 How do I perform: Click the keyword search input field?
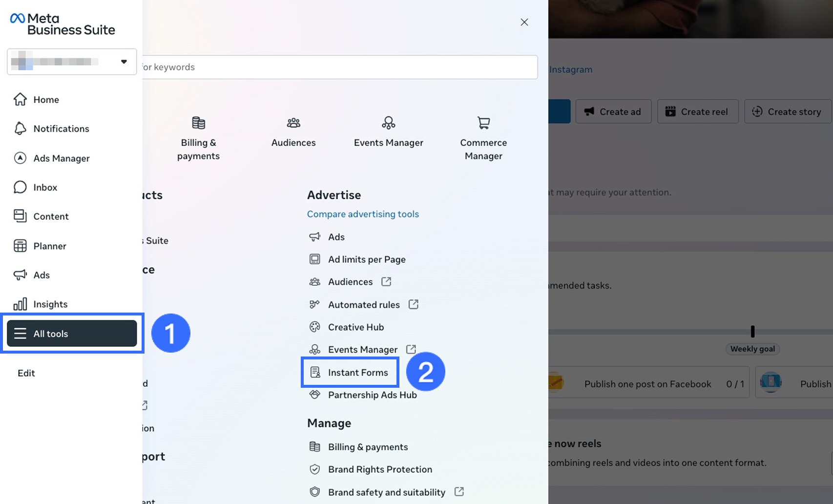pyautogui.click(x=340, y=67)
